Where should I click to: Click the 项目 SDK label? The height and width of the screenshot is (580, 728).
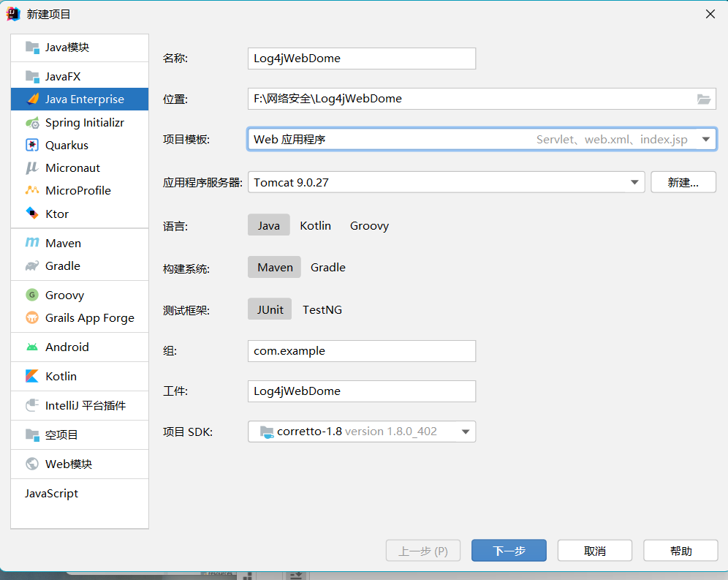pyautogui.click(x=188, y=432)
